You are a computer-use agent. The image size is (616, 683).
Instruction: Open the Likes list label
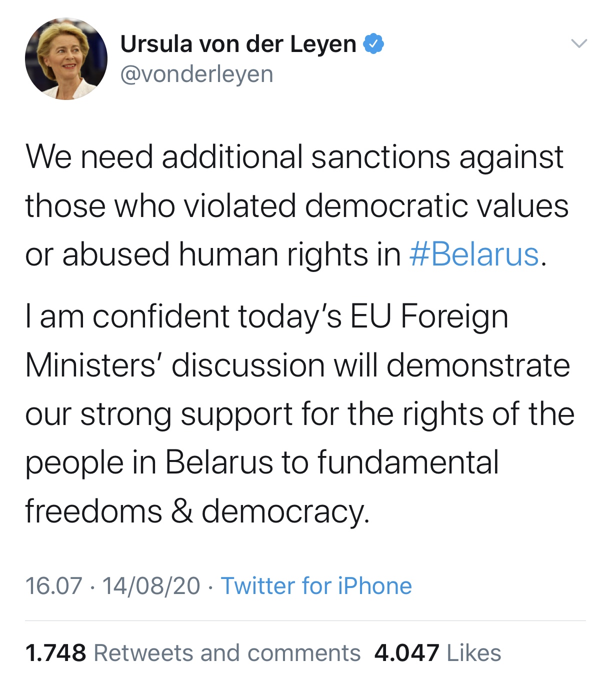coord(473,653)
